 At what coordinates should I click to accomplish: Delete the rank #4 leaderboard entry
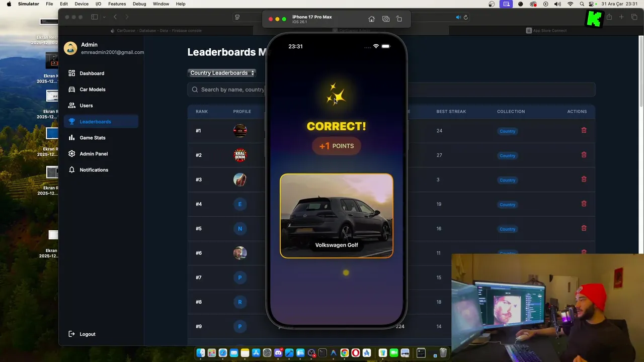584,204
